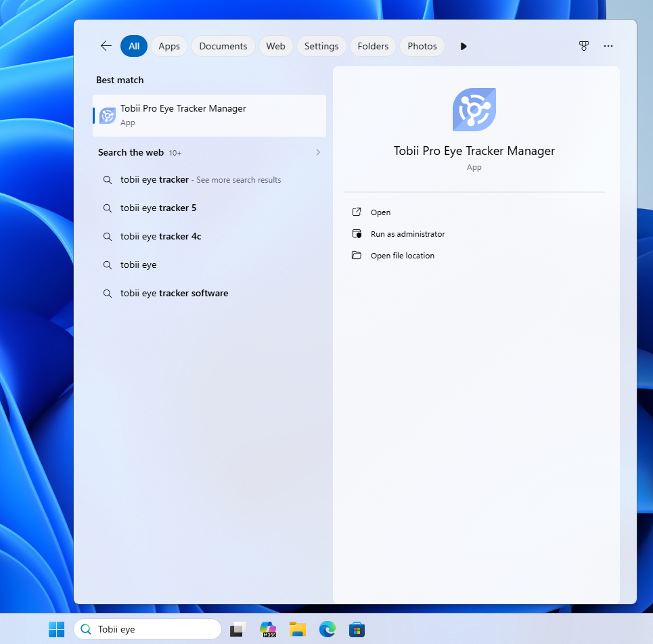
Task: Open Microsoft Store from the taskbar
Action: click(x=357, y=629)
